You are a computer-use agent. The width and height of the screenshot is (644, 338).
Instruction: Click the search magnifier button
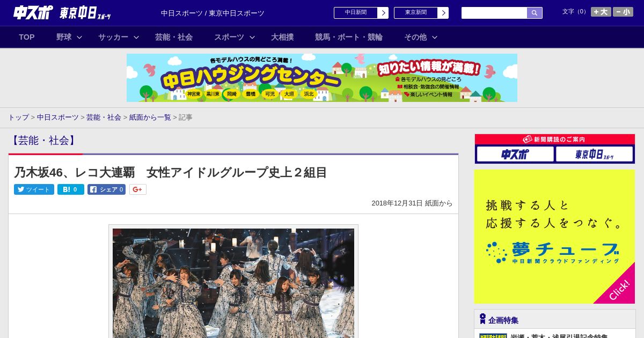pos(535,13)
